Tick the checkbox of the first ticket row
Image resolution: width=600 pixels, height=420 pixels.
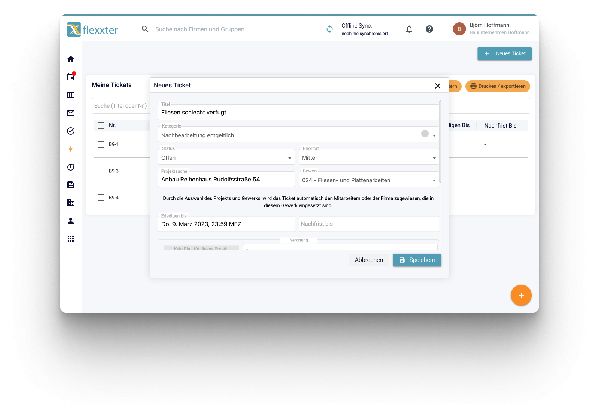pos(101,145)
